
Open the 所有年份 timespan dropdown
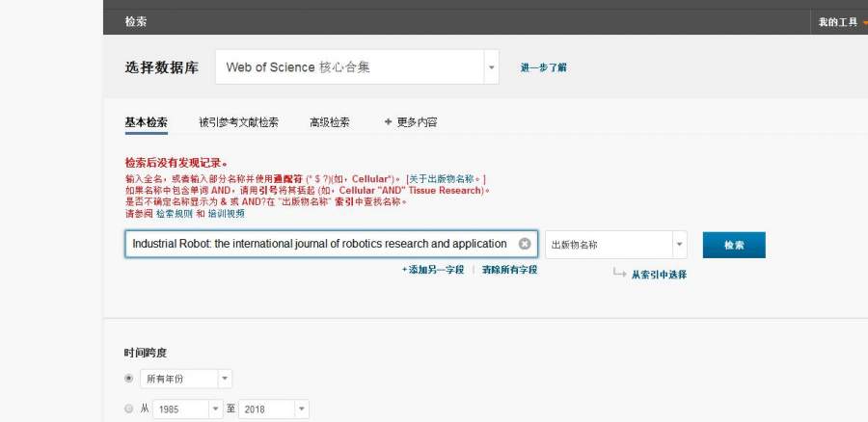[x=186, y=379]
